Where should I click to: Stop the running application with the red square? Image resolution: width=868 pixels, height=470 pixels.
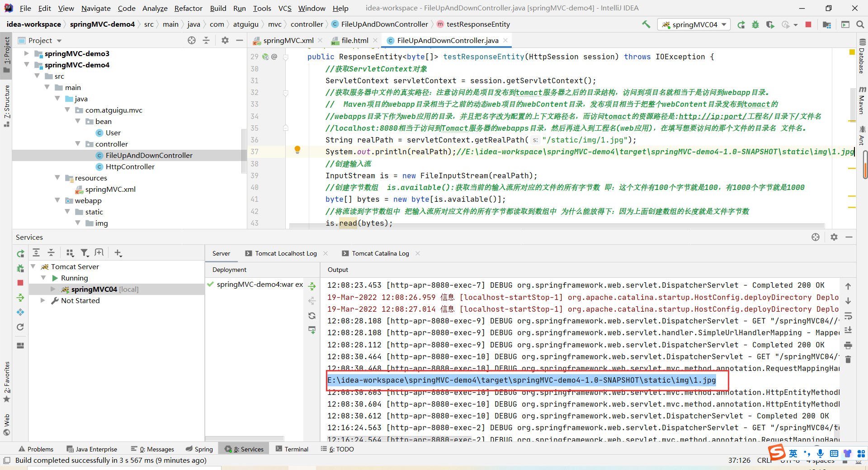808,24
